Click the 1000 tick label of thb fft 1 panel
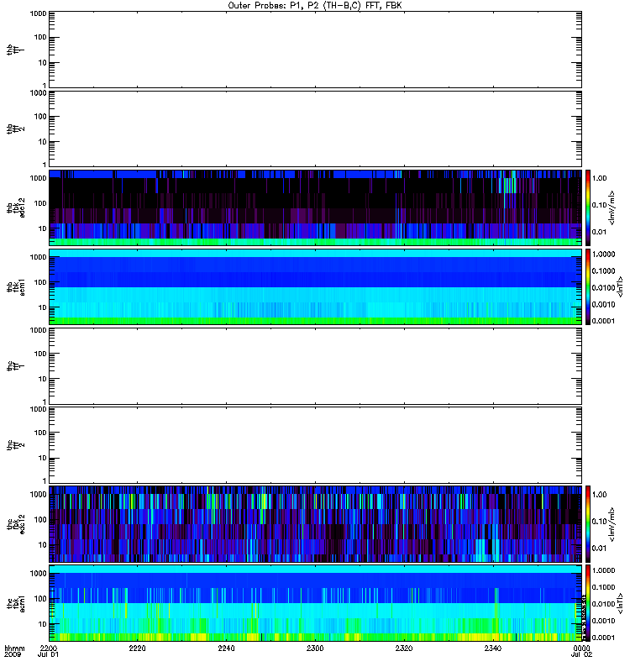The image size is (630, 672). tap(38, 13)
